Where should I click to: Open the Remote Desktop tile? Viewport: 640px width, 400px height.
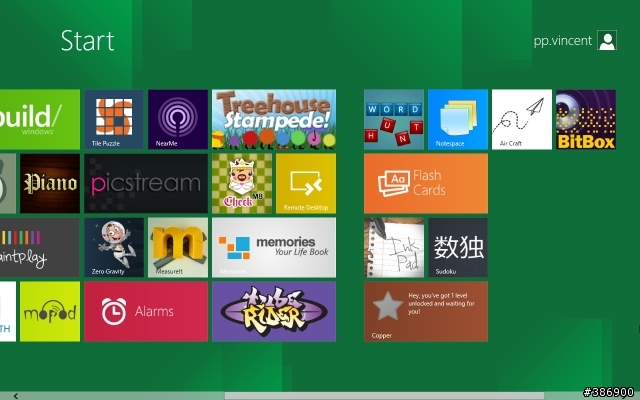(306, 183)
